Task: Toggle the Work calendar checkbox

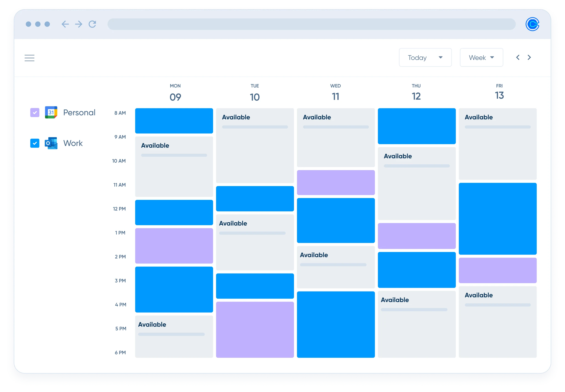Action: click(34, 143)
